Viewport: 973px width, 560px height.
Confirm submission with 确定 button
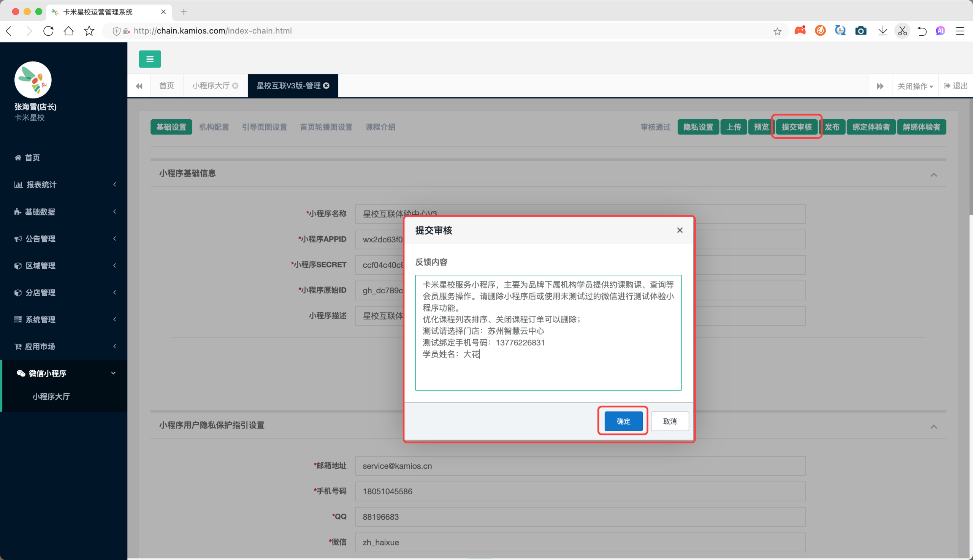coord(623,421)
